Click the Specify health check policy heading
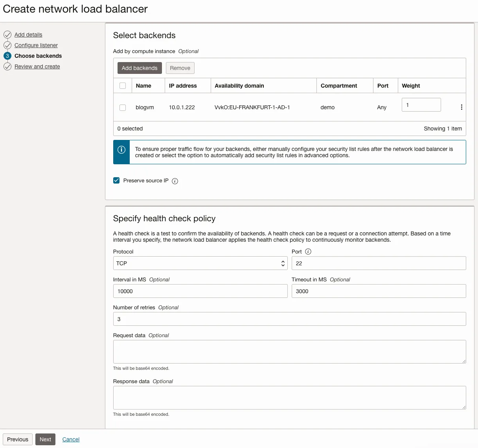Image resolution: width=478 pixels, height=448 pixels. (x=164, y=218)
